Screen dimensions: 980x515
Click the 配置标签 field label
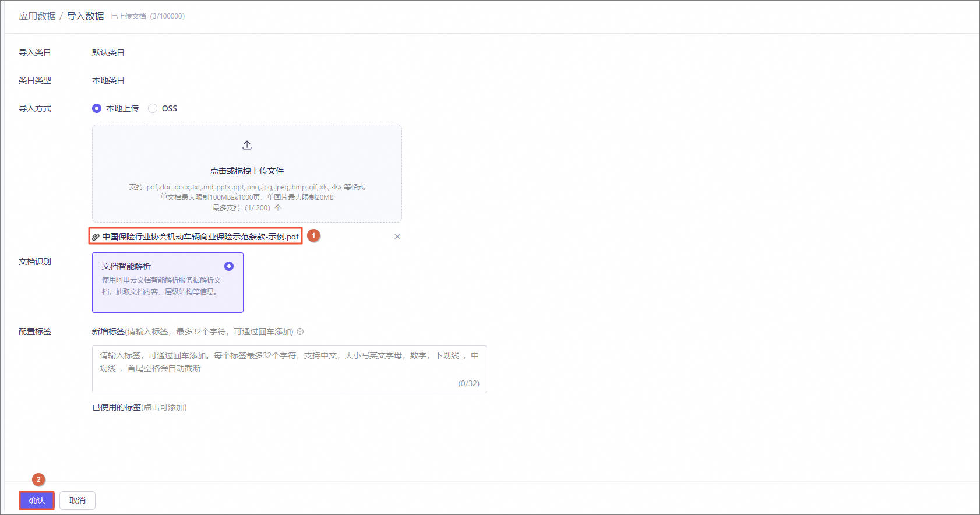tap(35, 331)
